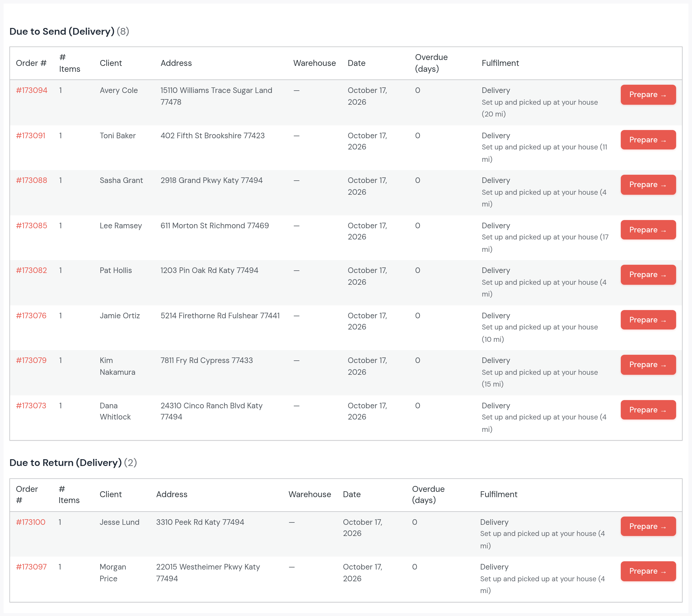
Task: Click fulfilment note mentioning 17 mi
Action: [x=545, y=243]
